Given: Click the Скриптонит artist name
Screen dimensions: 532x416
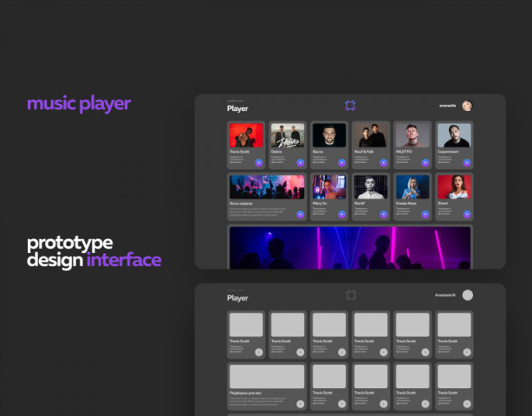Looking at the screenshot, I should (448, 152).
